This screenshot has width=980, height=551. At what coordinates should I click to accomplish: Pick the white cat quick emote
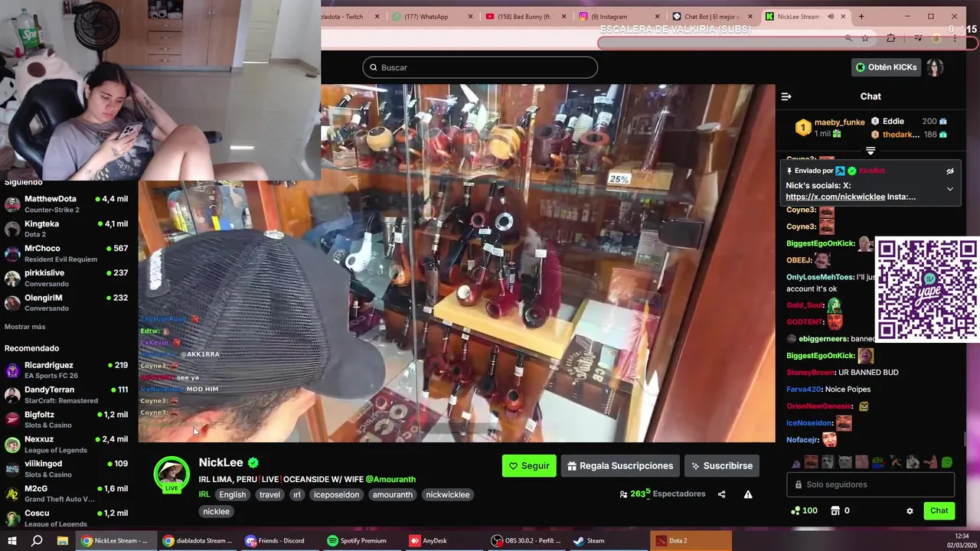845,462
